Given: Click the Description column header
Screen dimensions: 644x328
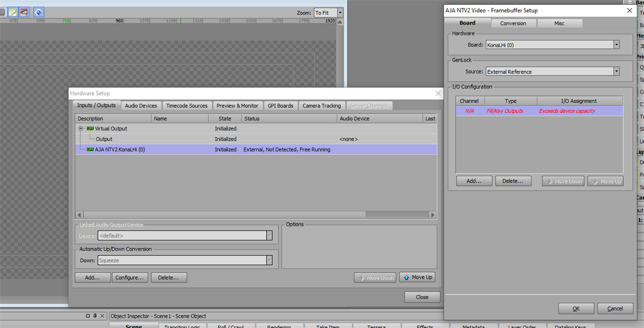Looking at the screenshot, I should coord(113,119).
